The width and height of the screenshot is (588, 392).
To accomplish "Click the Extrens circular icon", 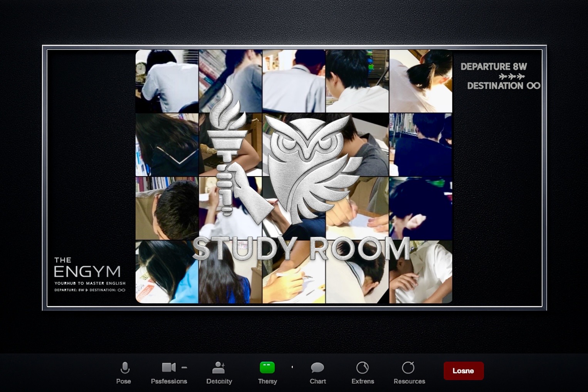I will 362,368.
